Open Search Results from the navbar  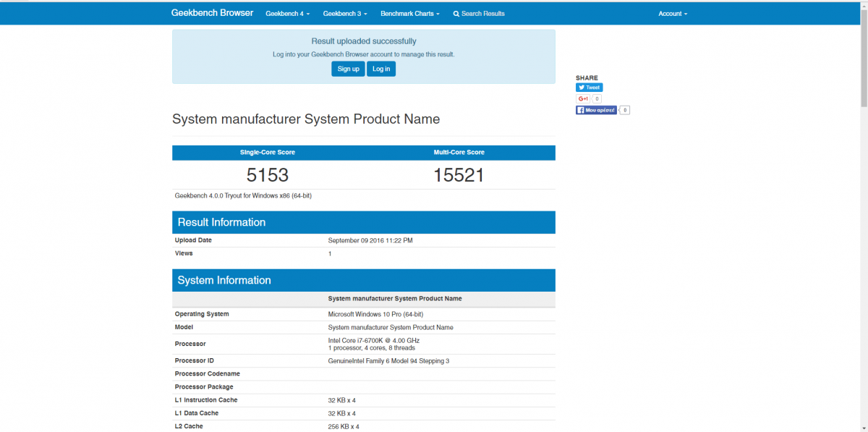[479, 14]
